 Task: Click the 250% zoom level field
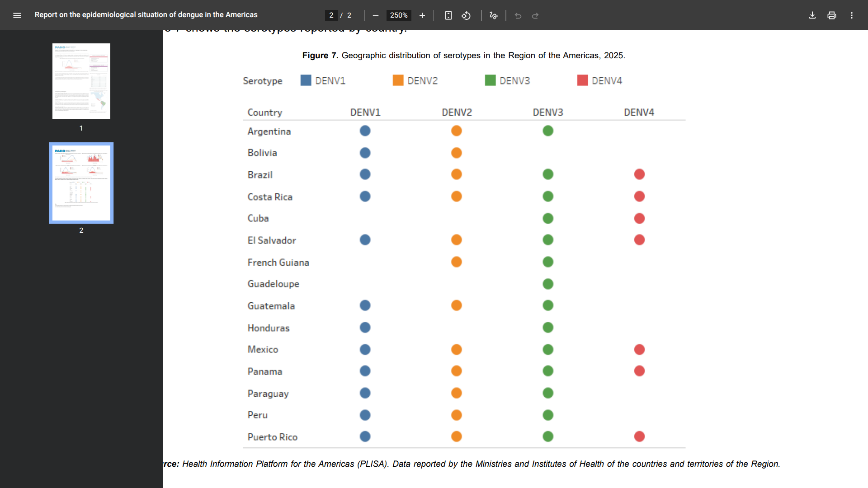[x=398, y=15]
